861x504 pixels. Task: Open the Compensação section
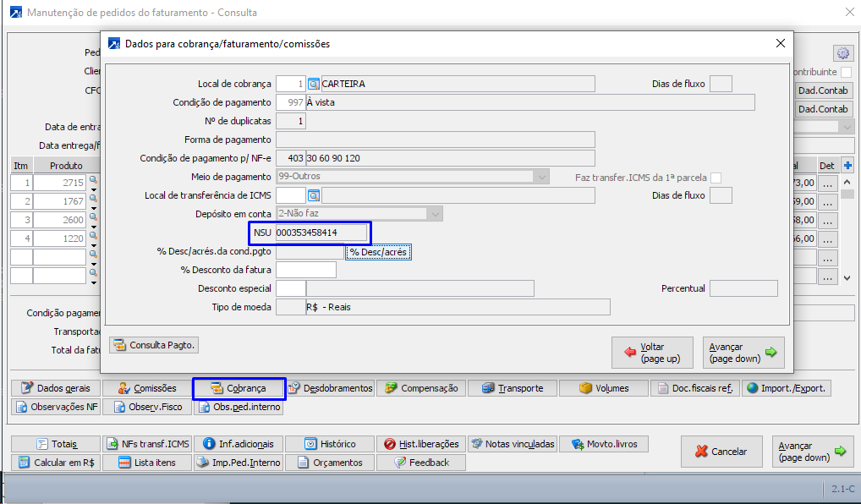421,388
